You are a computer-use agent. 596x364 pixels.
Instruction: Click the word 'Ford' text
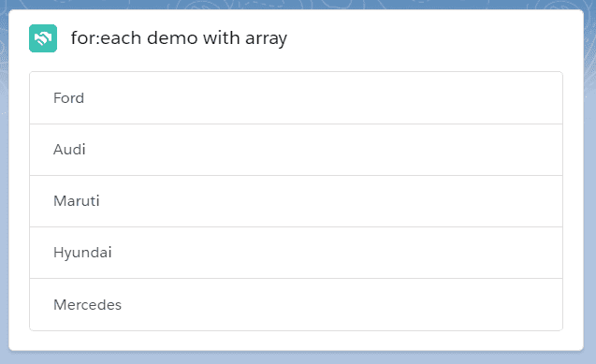click(69, 98)
